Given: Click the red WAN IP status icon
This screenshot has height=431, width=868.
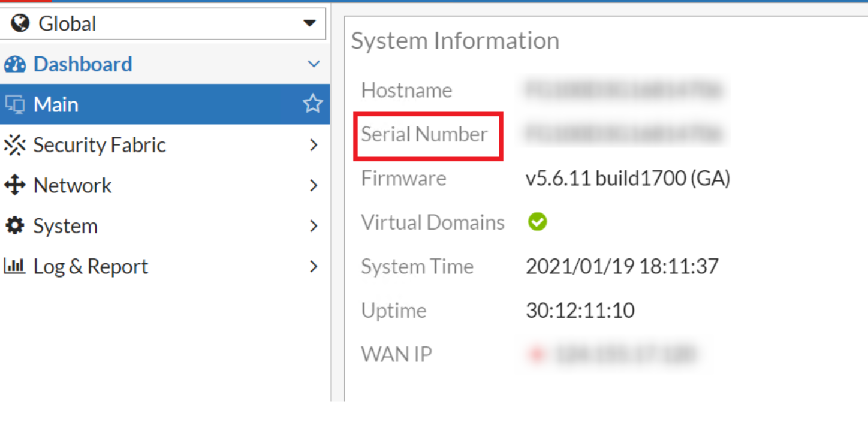Looking at the screenshot, I should (x=537, y=355).
